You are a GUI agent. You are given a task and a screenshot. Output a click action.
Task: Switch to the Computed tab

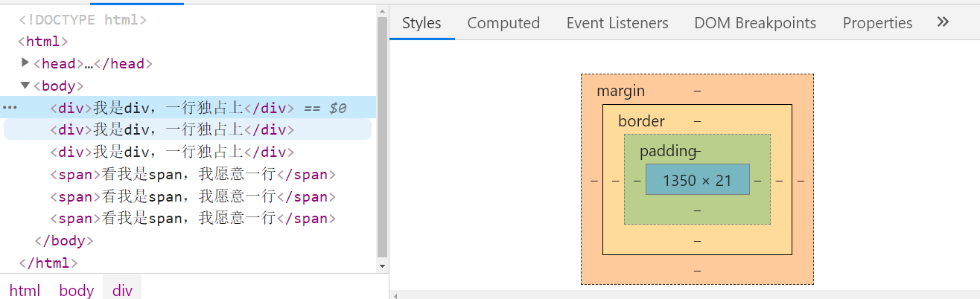(x=503, y=23)
